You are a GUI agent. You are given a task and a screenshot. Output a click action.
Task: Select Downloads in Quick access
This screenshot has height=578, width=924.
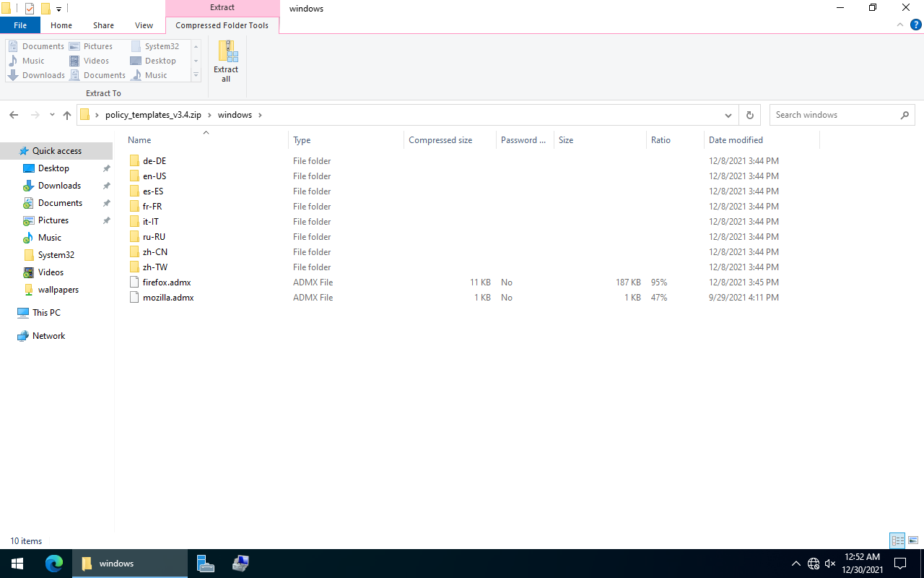coord(59,186)
